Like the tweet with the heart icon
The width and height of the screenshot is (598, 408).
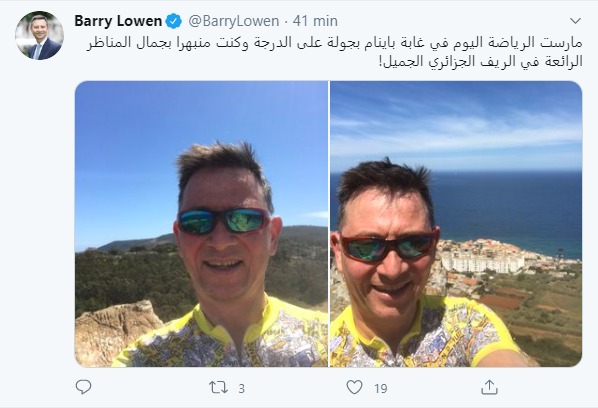coord(354,387)
